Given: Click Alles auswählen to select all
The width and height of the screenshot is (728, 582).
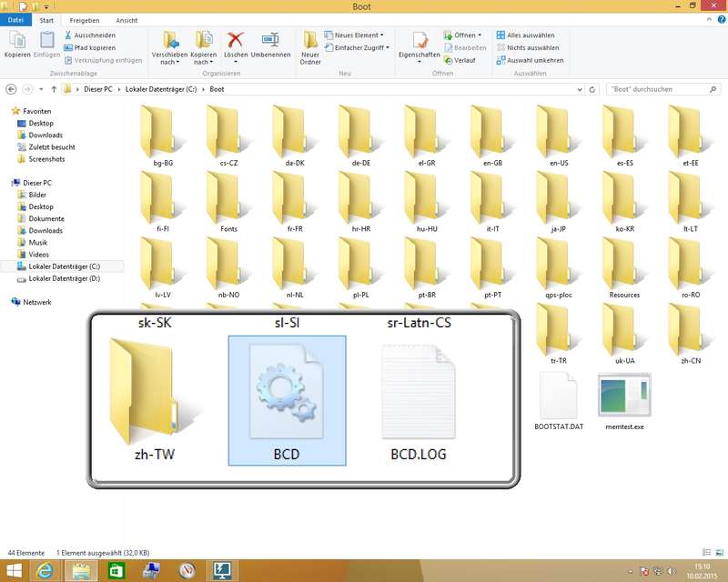Looking at the screenshot, I should (x=529, y=35).
